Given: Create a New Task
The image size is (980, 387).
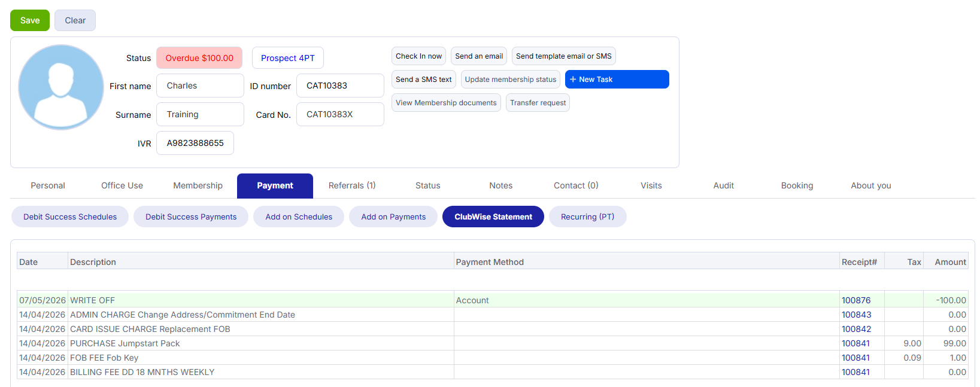Looking at the screenshot, I should pos(617,80).
